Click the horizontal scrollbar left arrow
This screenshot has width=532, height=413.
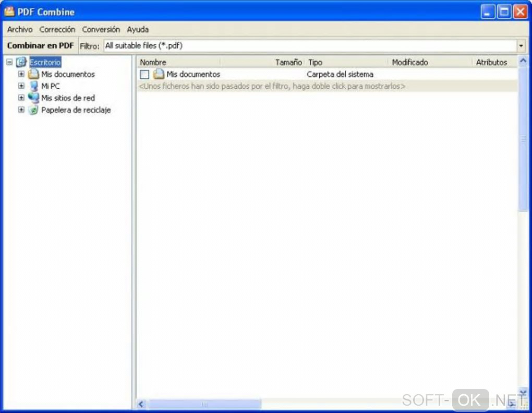point(141,404)
